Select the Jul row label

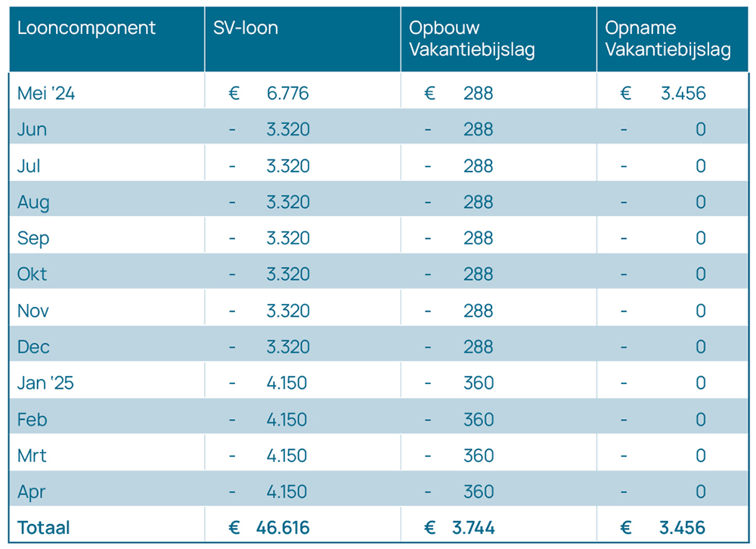tap(29, 166)
